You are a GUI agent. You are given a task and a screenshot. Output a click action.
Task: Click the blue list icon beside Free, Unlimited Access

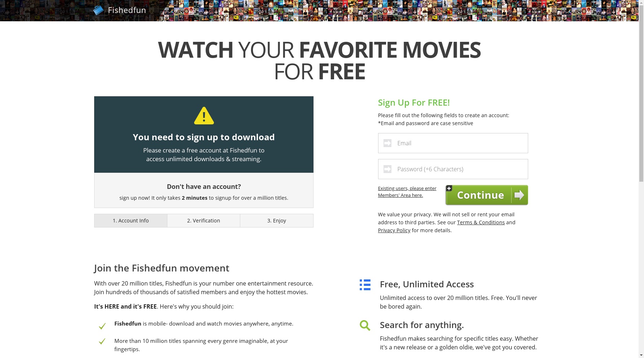pyautogui.click(x=365, y=285)
